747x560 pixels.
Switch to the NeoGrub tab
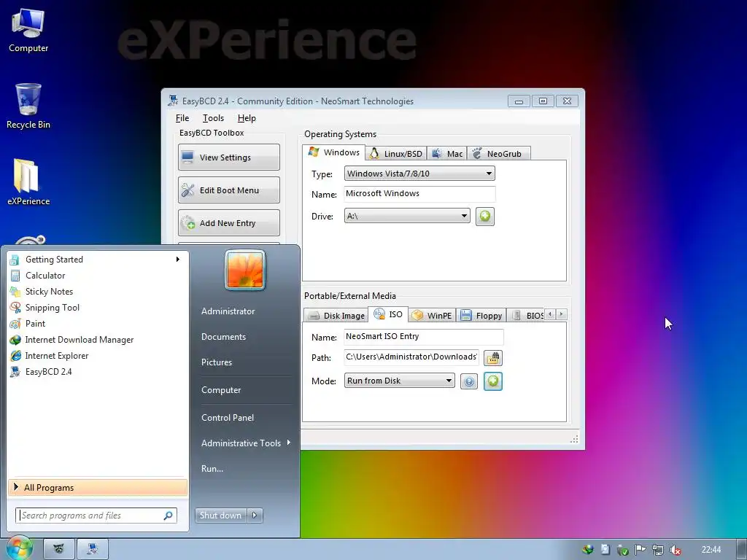[x=498, y=153]
